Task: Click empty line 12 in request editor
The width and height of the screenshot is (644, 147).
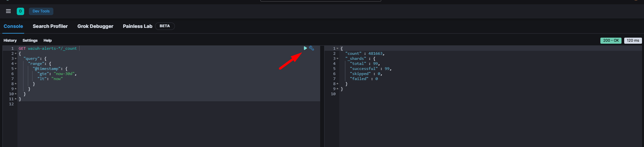Action: point(169,104)
